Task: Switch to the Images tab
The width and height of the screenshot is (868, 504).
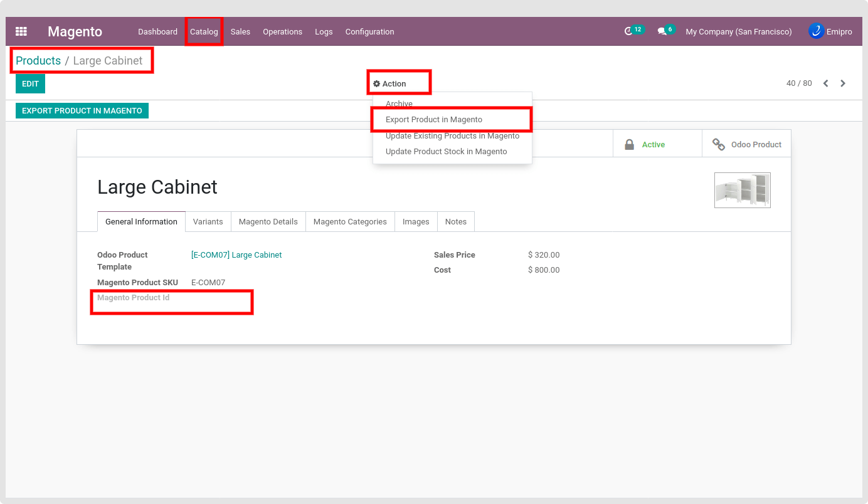Action: pos(416,221)
